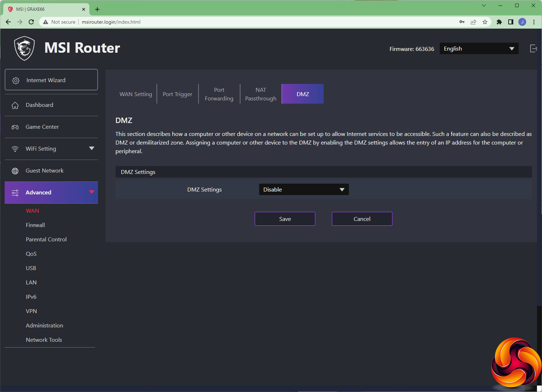542x392 pixels.
Task: Switch to the WAN Setting tab
Action: [136, 94]
